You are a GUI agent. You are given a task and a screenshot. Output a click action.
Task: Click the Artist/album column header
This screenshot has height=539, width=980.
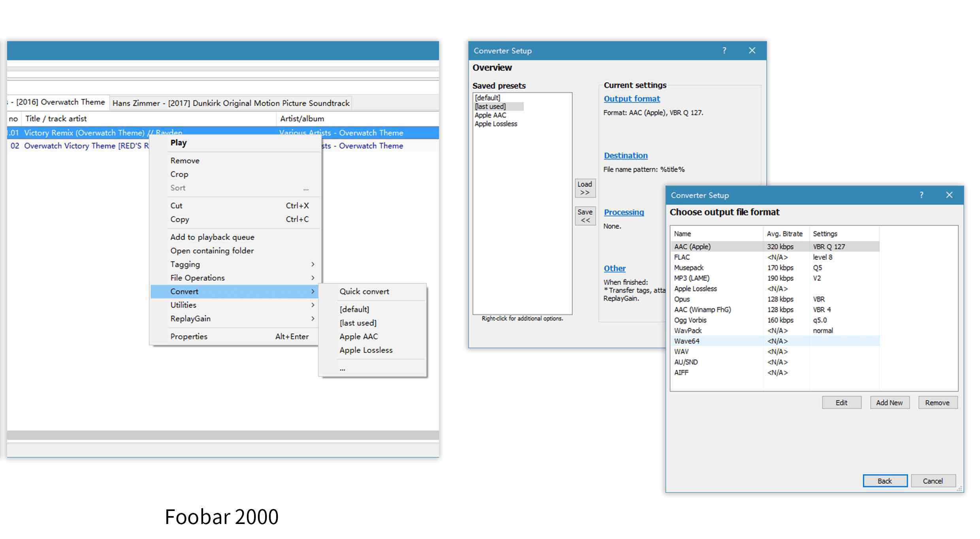[x=358, y=119]
